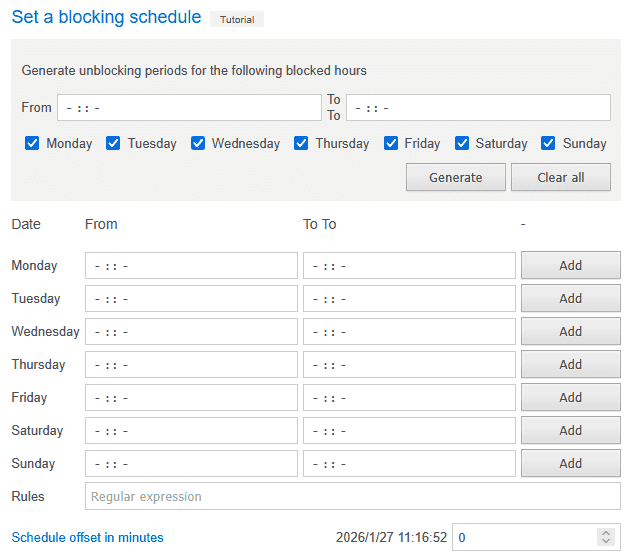Select Friday's From time field
Viewport: 629px width, 557px height.
pyautogui.click(x=191, y=397)
